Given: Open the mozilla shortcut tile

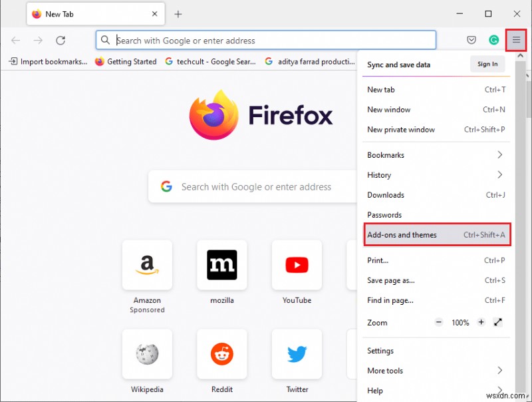Looking at the screenshot, I should point(222,265).
